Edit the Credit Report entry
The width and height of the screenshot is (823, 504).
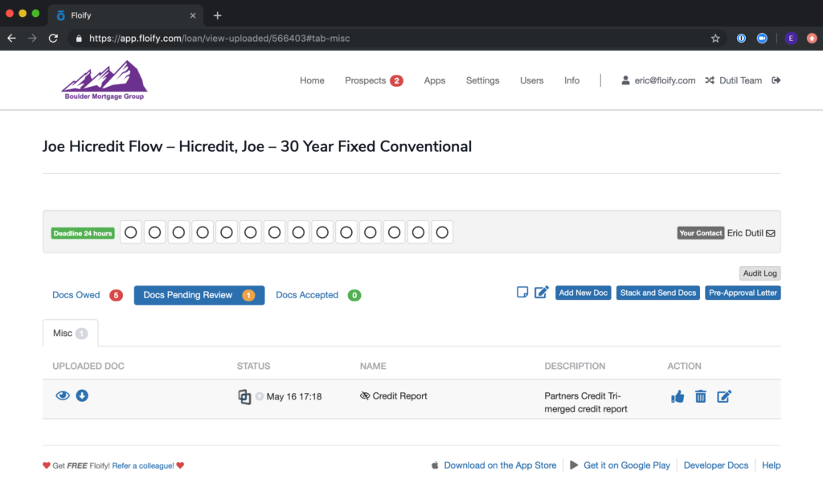coord(724,395)
